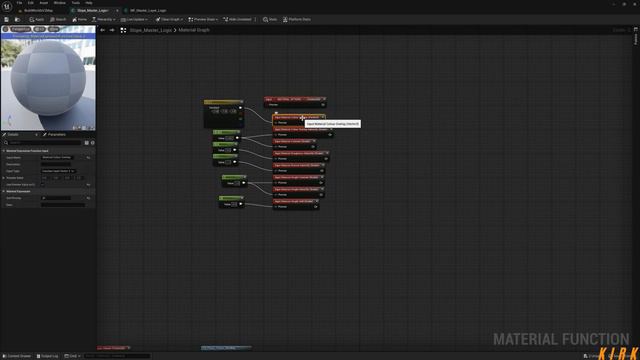The width and height of the screenshot is (640, 360).
Task: Open the Content Drawer
Action: (x=17, y=356)
